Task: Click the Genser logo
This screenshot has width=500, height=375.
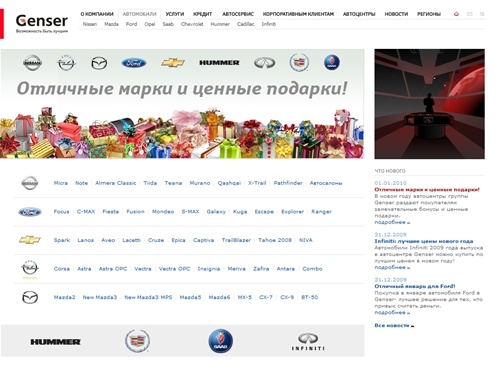Action: click(x=42, y=23)
